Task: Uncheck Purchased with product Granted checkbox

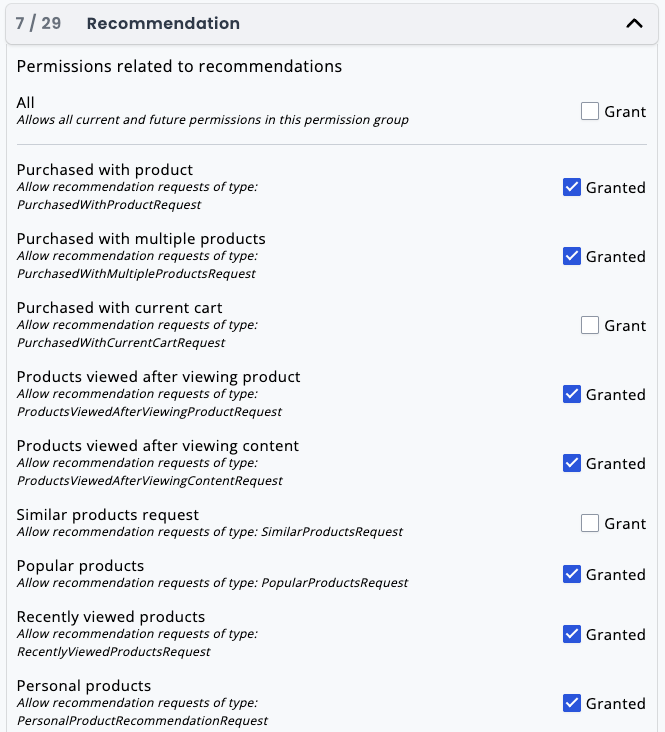Action: (x=572, y=187)
